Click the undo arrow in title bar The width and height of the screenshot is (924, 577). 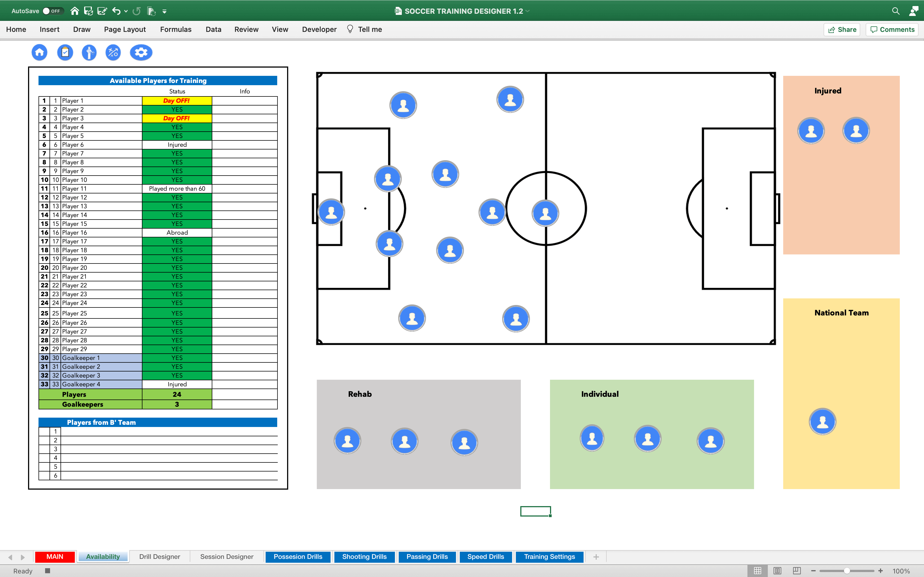pos(116,11)
